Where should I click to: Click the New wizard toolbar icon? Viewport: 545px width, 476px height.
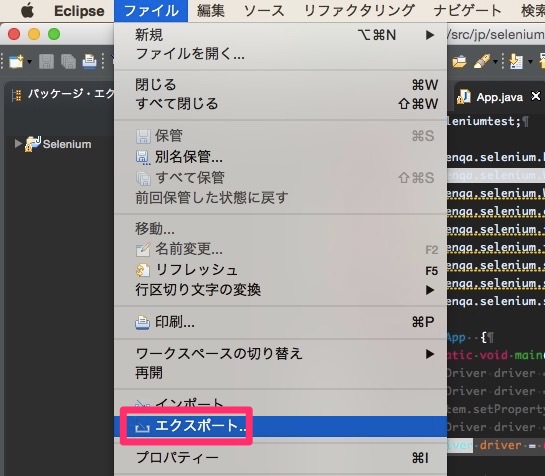point(16,62)
